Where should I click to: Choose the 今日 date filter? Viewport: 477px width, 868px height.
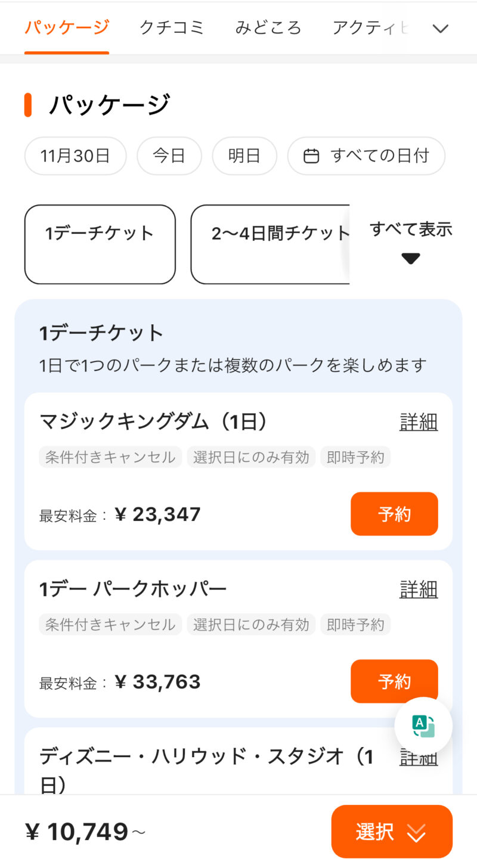coord(169,156)
